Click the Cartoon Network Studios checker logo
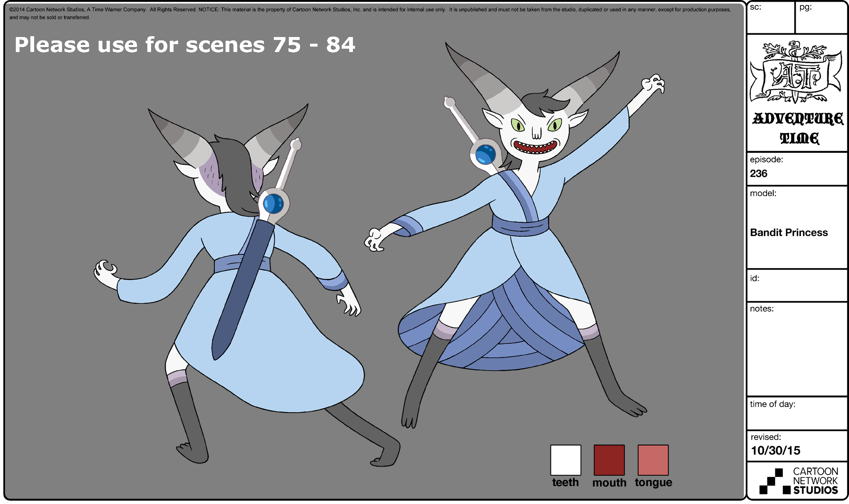Image resolution: width=849 pixels, height=504 pixels. (x=771, y=481)
